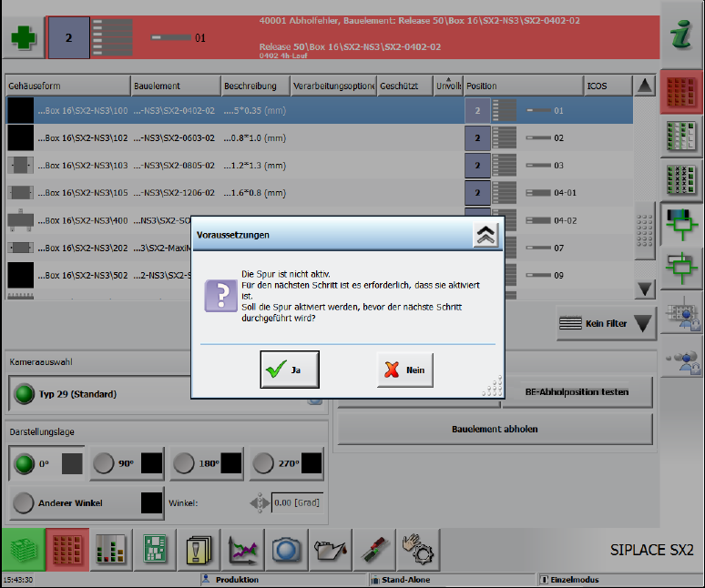Sort by Bauelement column header

(x=177, y=86)
